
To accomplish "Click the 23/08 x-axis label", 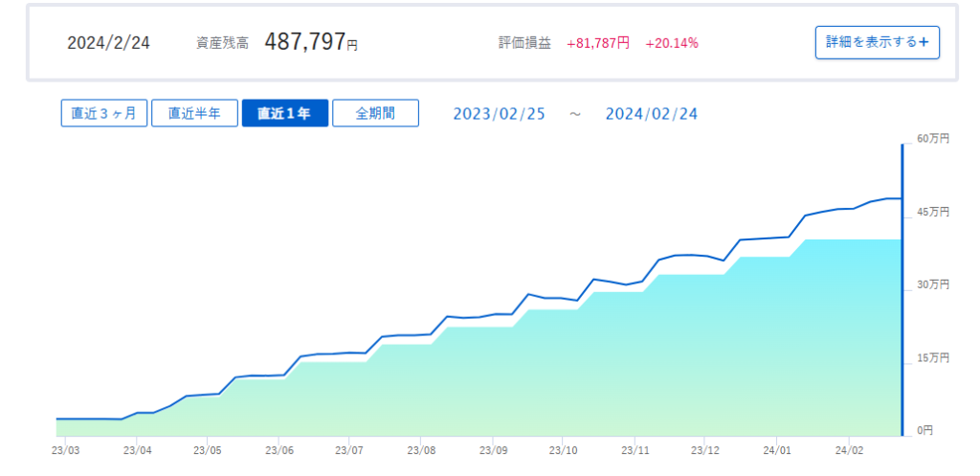I will tap(421, 450).
